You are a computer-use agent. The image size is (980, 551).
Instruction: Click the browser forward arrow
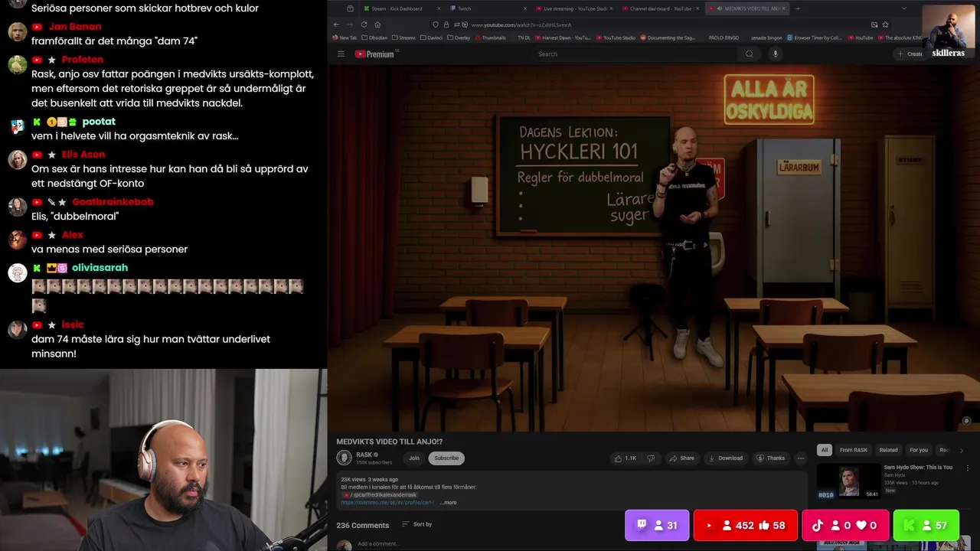point(349,24)
